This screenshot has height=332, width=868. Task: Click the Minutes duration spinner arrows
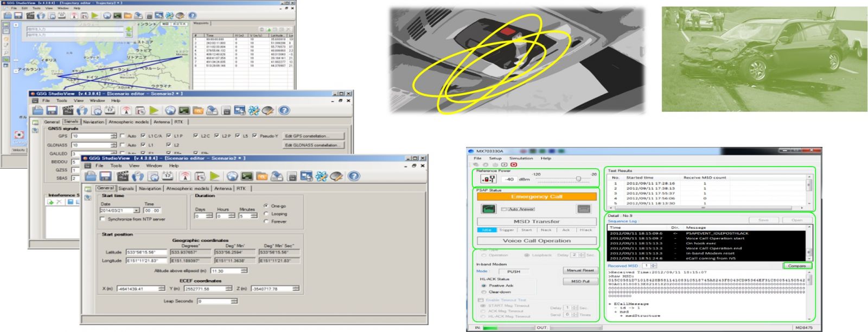[254, 216]
